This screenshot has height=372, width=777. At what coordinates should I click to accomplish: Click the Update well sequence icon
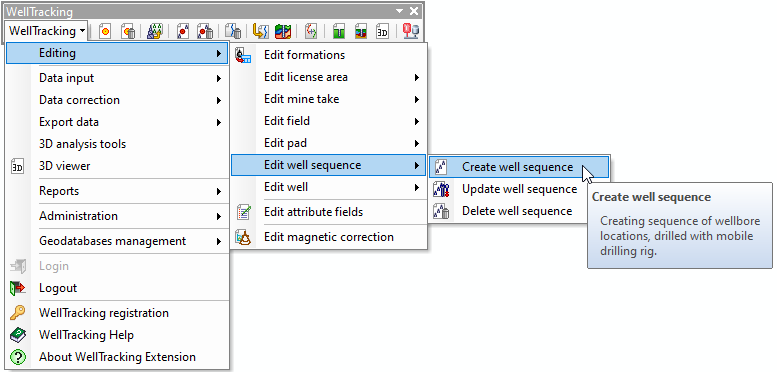click(441, 189)
